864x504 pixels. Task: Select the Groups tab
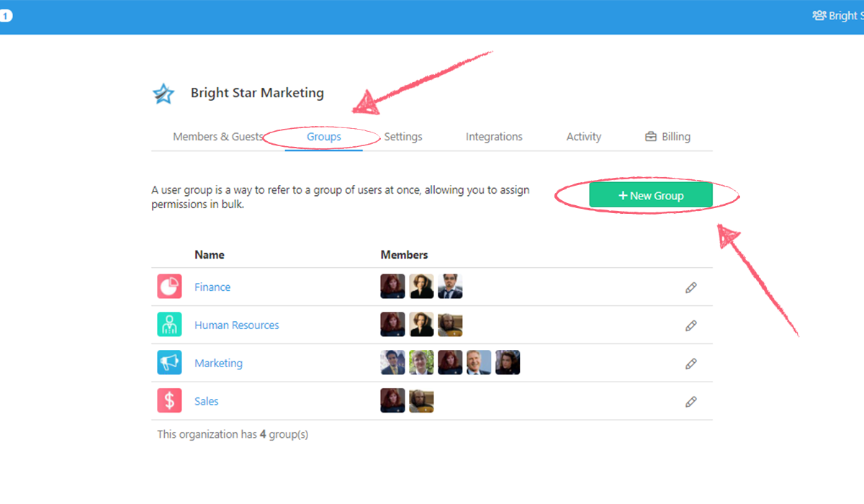tap(324, 137)
